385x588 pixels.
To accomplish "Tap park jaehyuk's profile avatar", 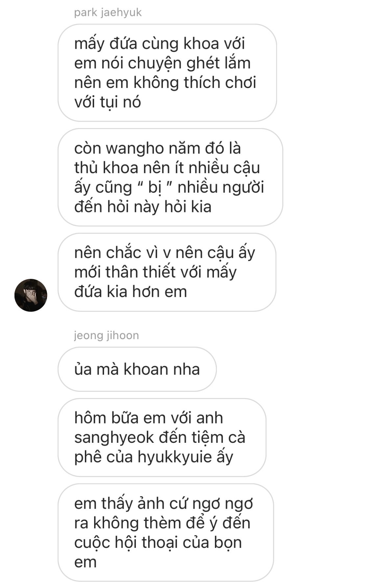I will coord(31,295).
